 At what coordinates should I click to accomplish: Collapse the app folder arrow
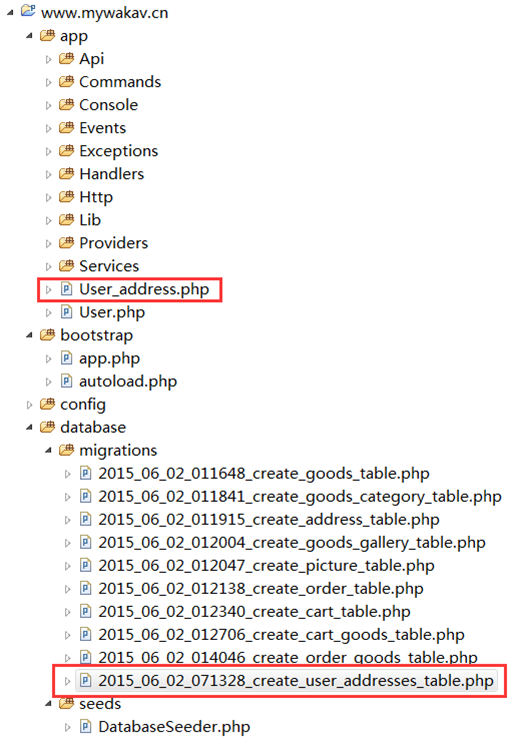[x=29, y=36]
